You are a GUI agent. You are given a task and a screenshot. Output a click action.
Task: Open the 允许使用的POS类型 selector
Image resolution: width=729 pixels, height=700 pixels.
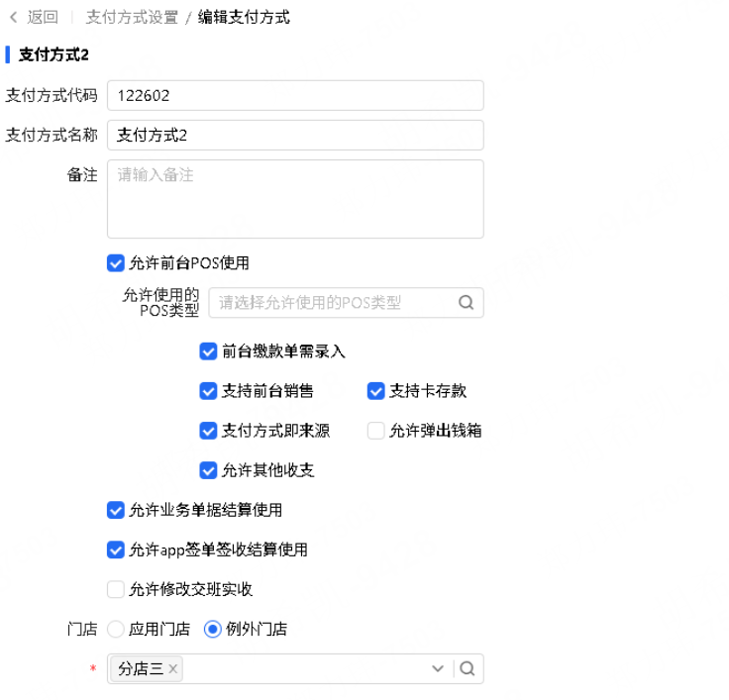point(332,303)
